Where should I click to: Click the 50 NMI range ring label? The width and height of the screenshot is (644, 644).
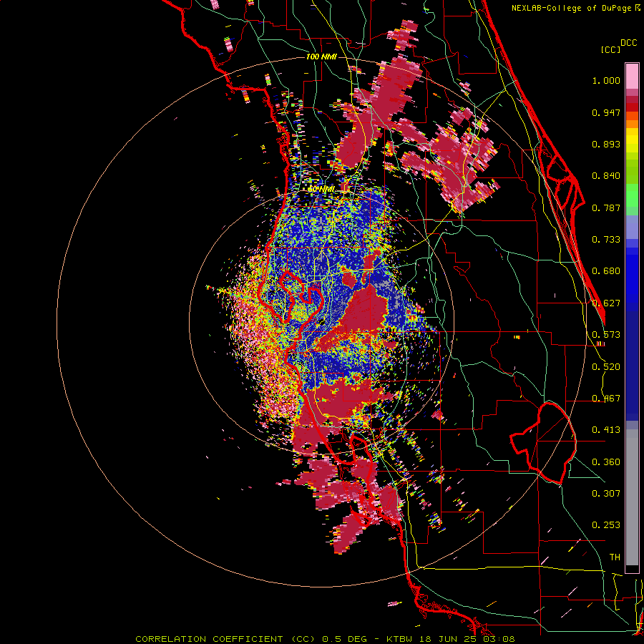[321, 190]
